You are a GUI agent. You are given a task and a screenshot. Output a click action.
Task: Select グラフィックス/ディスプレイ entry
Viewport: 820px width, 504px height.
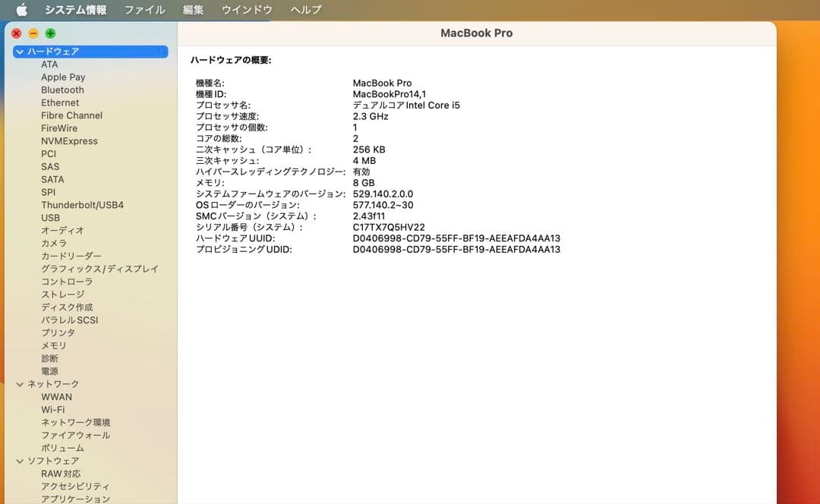click(99, 269)
